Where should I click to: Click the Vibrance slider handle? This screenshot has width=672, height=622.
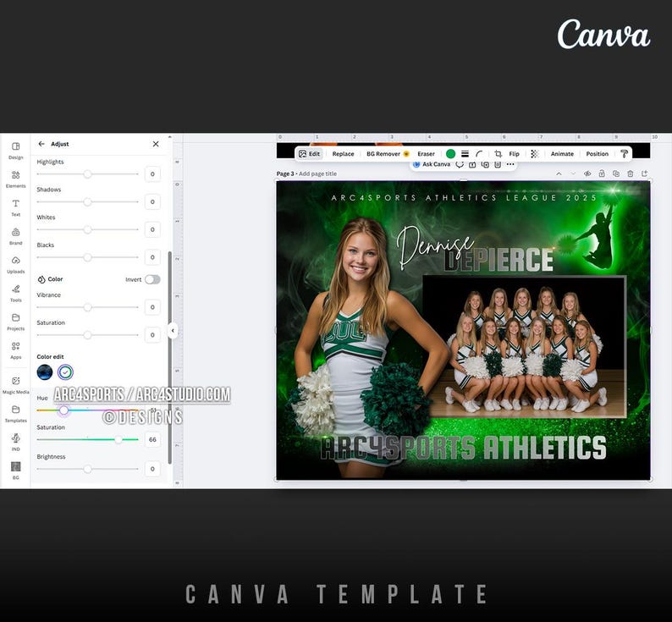(x=87, y=307)
